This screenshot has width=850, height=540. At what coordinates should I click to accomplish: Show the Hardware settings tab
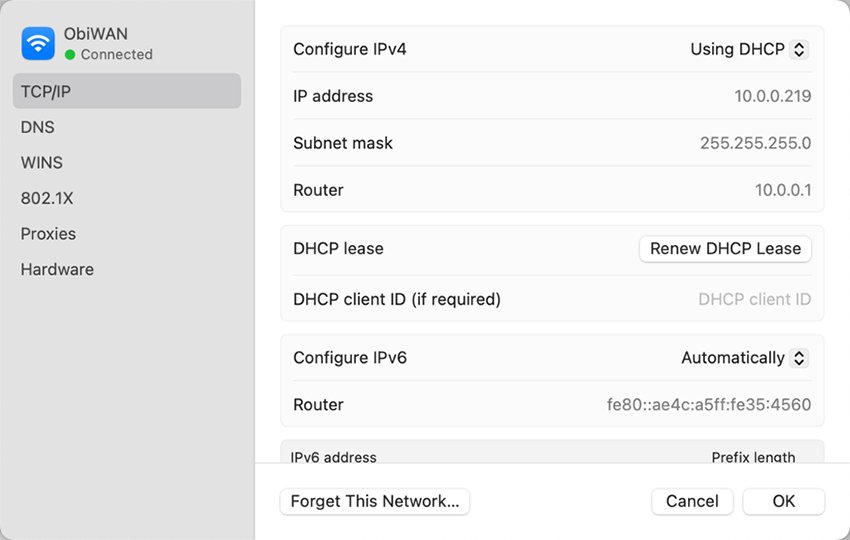[57, 269]
